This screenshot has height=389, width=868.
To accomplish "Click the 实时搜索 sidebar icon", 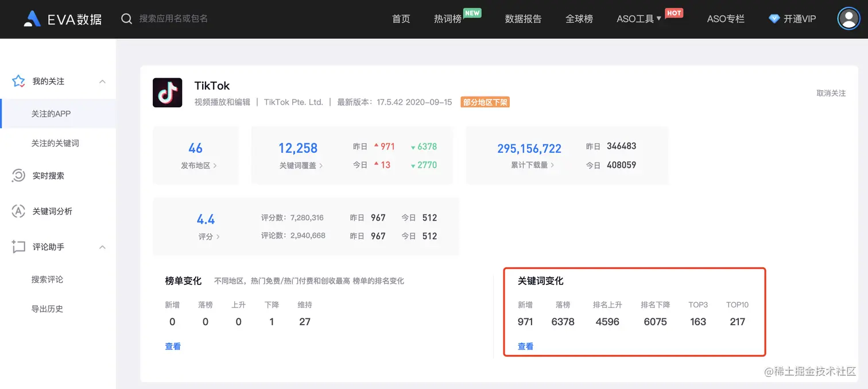I will 18,176.
